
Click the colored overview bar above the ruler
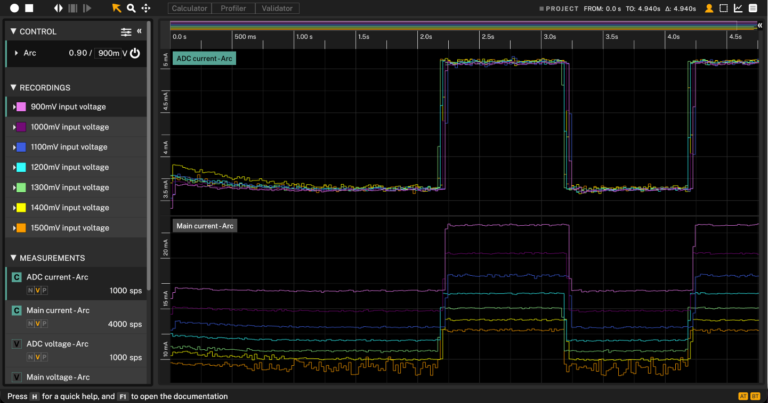point(463,25)
